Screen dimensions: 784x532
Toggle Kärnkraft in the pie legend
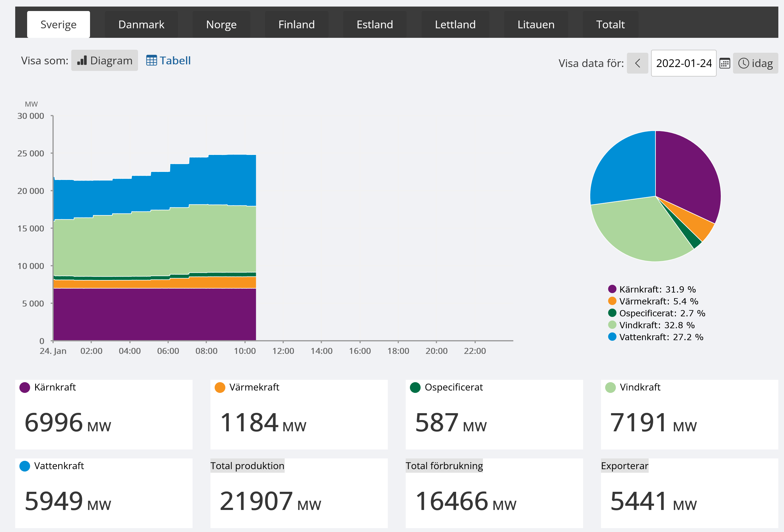652,289
